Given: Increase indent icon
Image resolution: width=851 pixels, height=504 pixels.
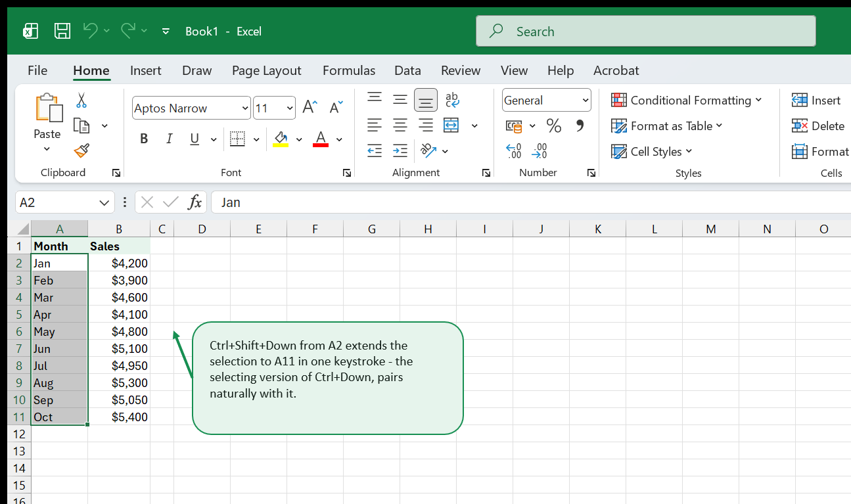Looking at the screenshot, I should 400,150.
